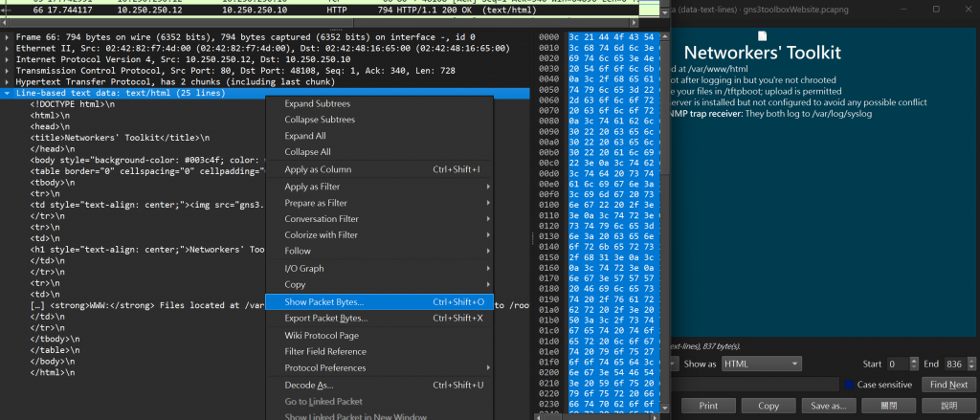Open the Conversation Filter submenu
The width and height of the screenshot is (980, 420).
(x=379, y=219)
